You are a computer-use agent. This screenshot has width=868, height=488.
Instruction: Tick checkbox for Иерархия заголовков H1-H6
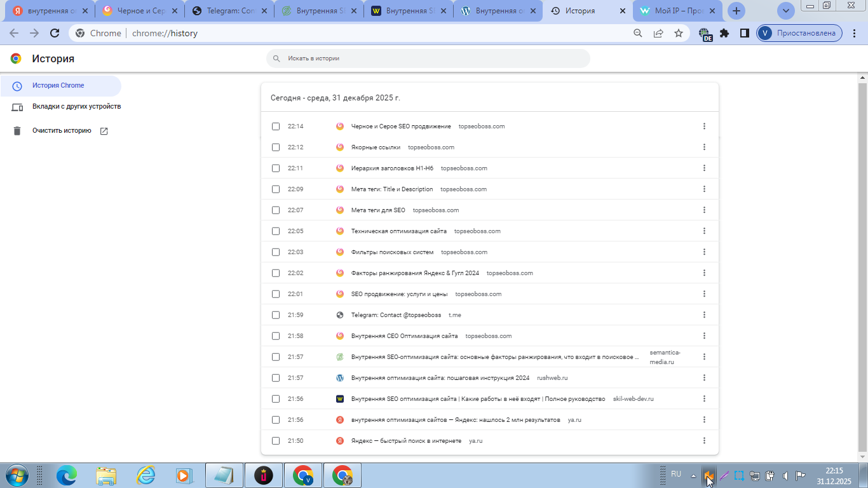[276, 168]
